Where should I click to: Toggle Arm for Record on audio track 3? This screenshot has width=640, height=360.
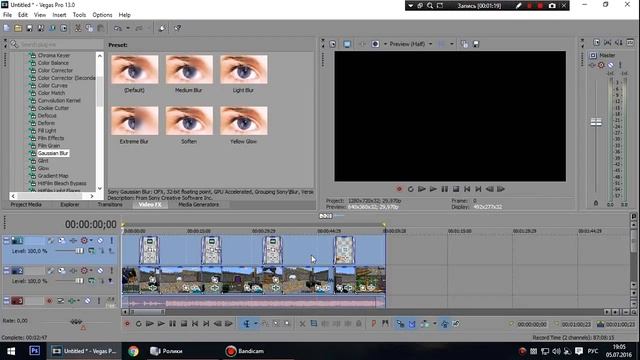[49, 301]
